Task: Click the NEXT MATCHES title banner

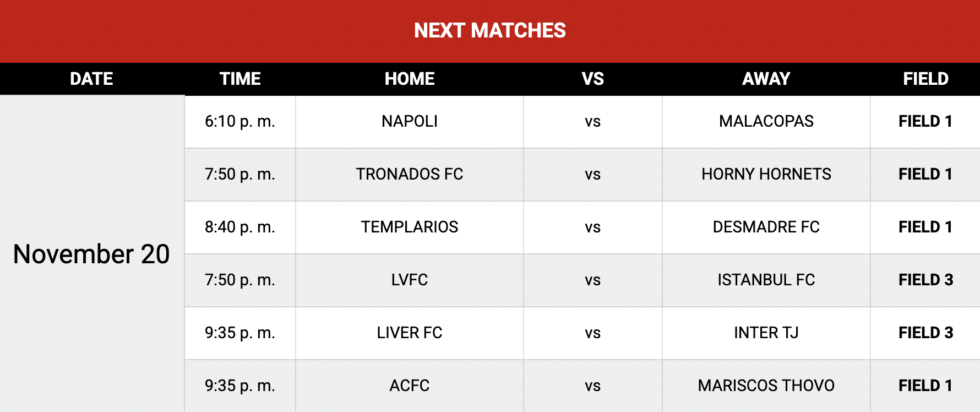Action: point(489,30)
